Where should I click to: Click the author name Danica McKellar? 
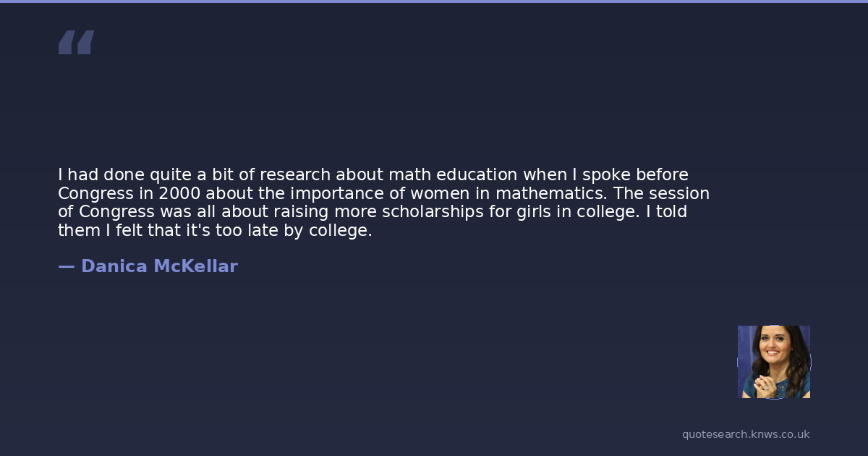159,266
